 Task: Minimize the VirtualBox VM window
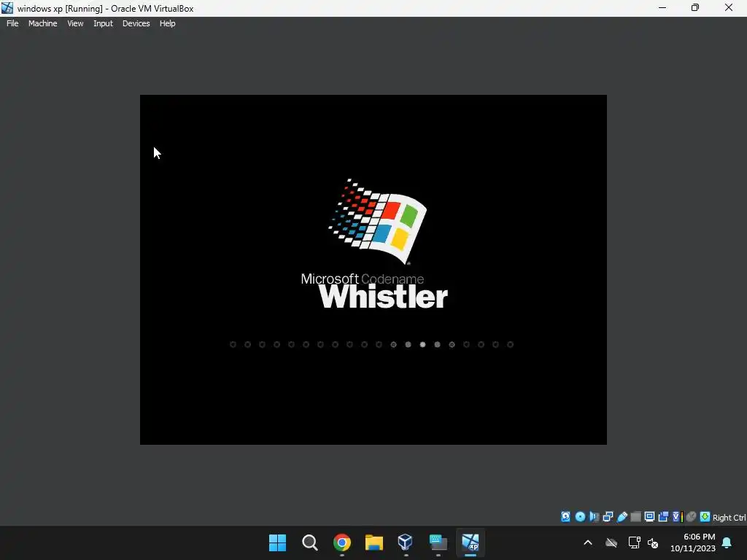pyautogui.click(x=662, y=7)
